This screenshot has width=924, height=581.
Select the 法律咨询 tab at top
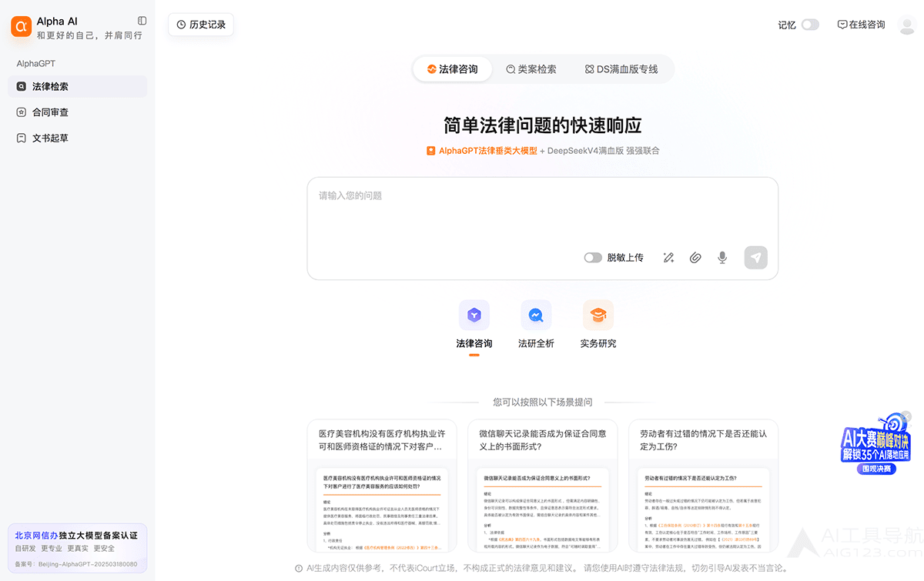(x=453, y=69)
